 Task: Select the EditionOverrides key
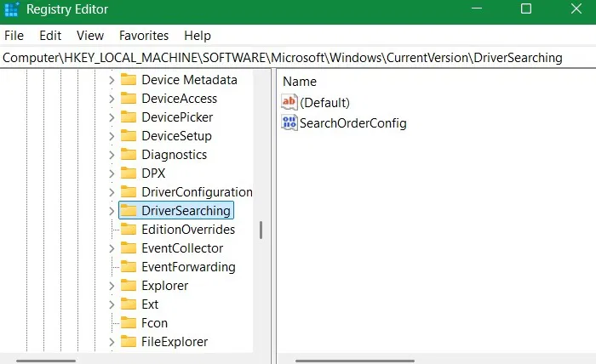click(187, 230)
